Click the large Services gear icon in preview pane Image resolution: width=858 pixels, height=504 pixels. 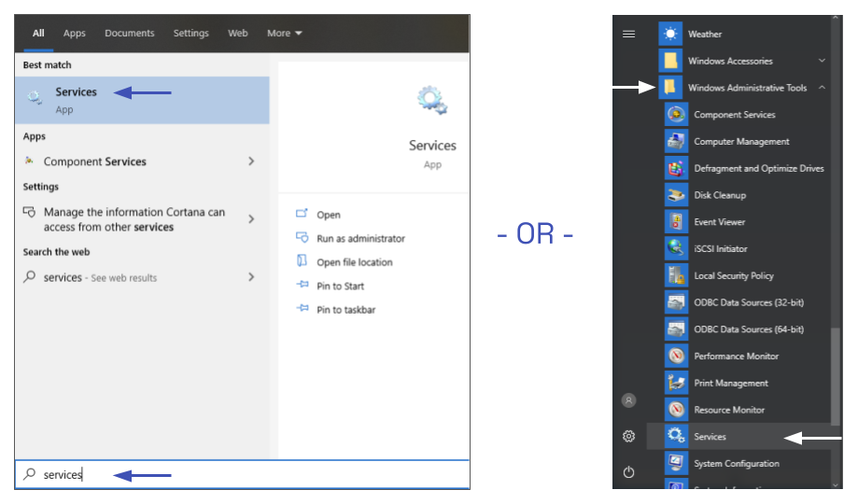pyautogui.click(x=432, y=101)
